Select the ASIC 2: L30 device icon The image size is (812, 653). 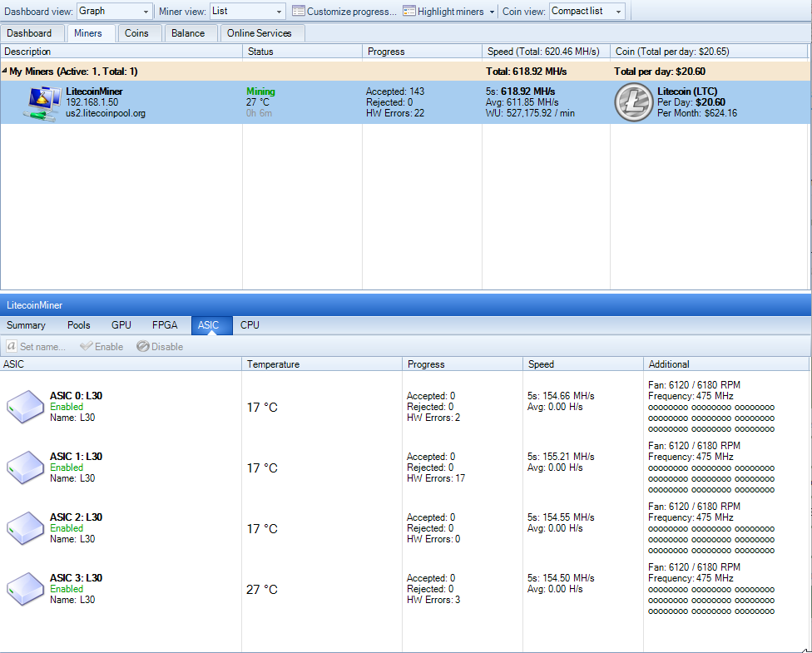pos(25,528)
